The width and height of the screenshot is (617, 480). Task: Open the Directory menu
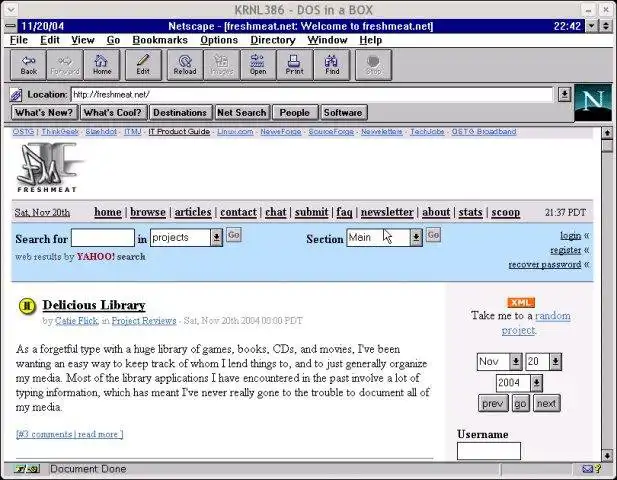[x=273, y=40]
